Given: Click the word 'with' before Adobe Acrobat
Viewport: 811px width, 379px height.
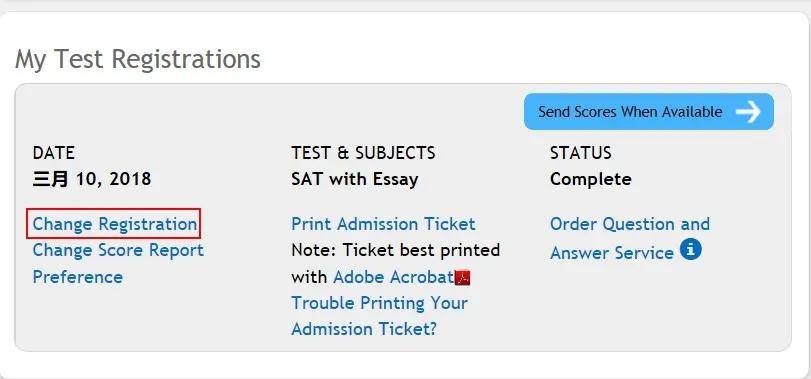Looking at the screenshot, I should [309, 277].
